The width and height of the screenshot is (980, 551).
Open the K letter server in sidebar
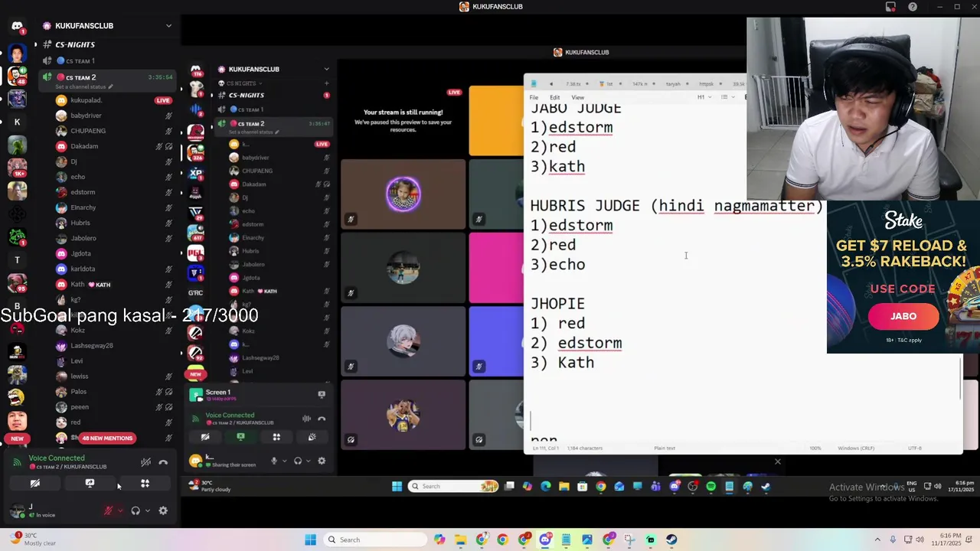(17, 122)
